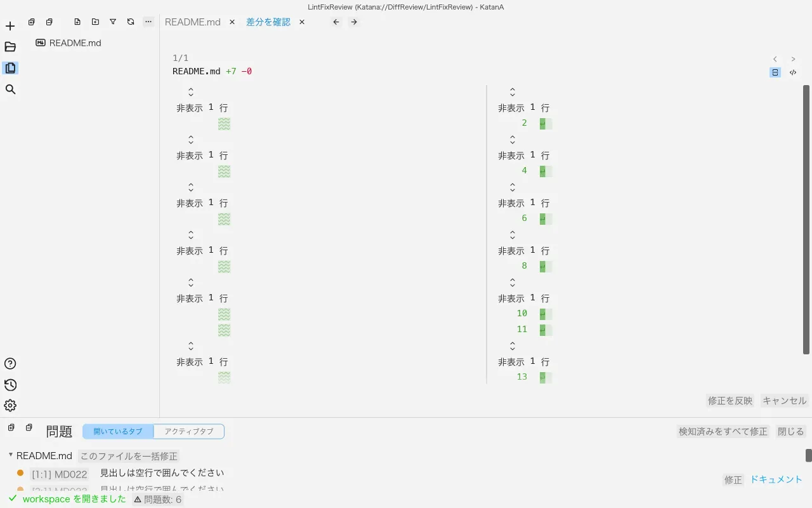Click the [1:1] MD022 rule label
The width and height of the screenshot is (812, 508).
[x=60, y=474]
